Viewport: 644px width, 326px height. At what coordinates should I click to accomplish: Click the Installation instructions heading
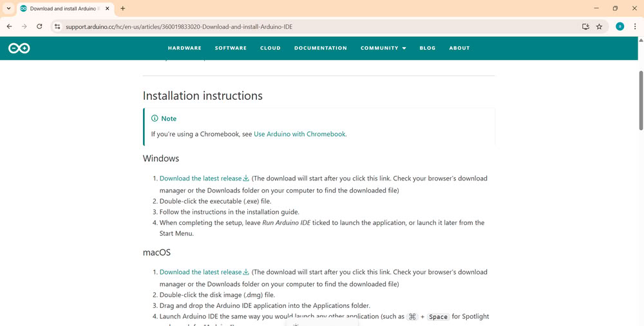pyautogui.click(x=202, y=96)
